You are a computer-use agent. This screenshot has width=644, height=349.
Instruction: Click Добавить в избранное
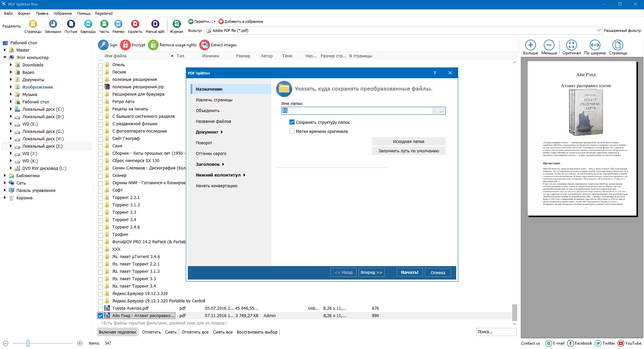(241, 21)
